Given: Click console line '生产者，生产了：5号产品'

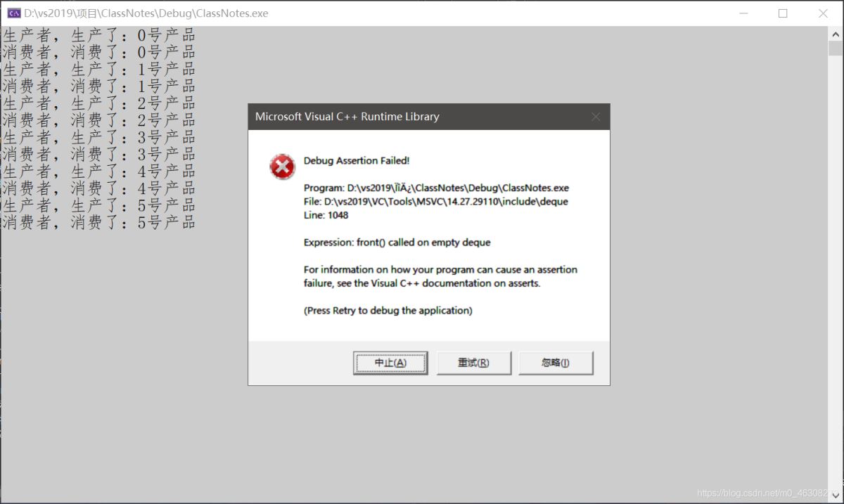Looking at the screenshot, I should click(x=98, y=205).
